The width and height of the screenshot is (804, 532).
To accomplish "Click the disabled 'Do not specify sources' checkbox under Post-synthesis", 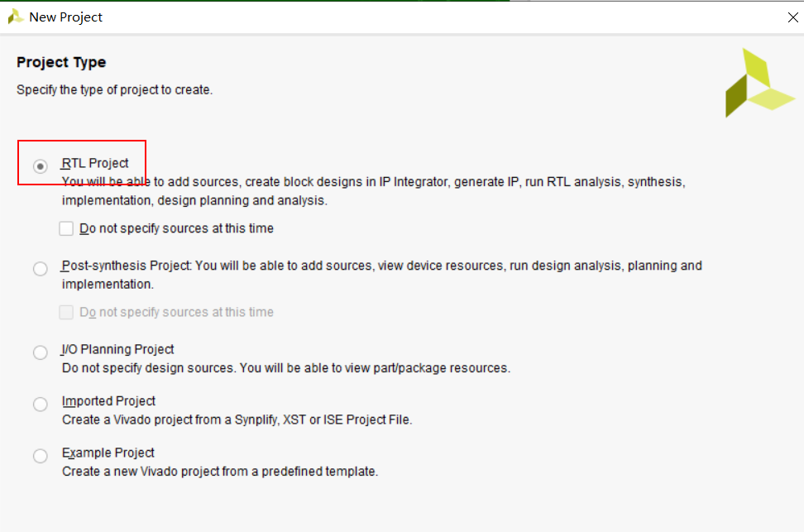I will [66, 312].
